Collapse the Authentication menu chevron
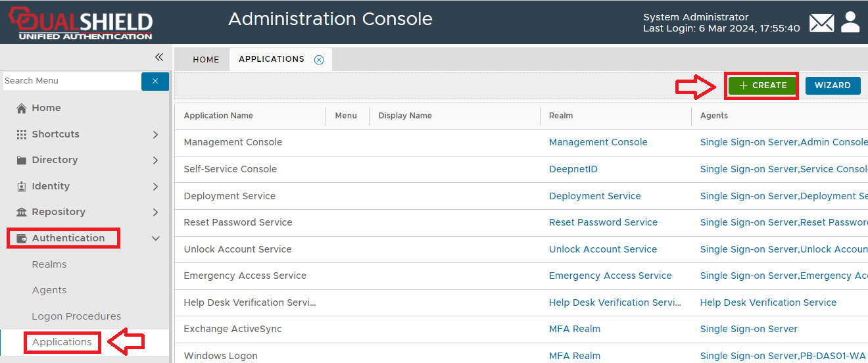868x363 pixels. pos(155,239)
